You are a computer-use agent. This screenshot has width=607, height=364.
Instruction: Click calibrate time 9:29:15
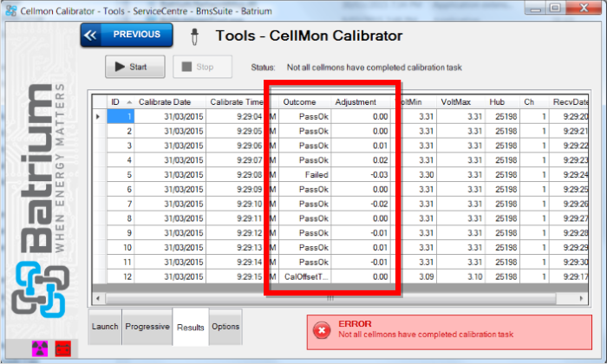(x=250, y=277)
